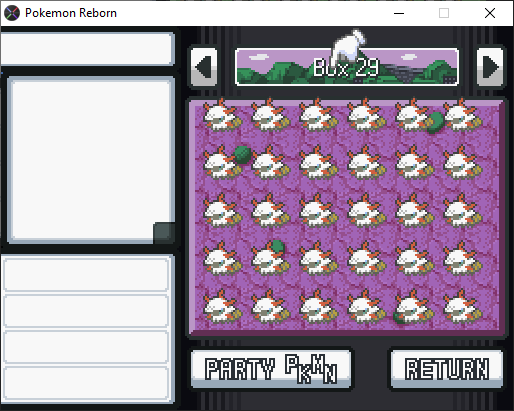Select Pokemon in row 2, column 5
Screen dimensions: 514x411
tap(414, 163)
